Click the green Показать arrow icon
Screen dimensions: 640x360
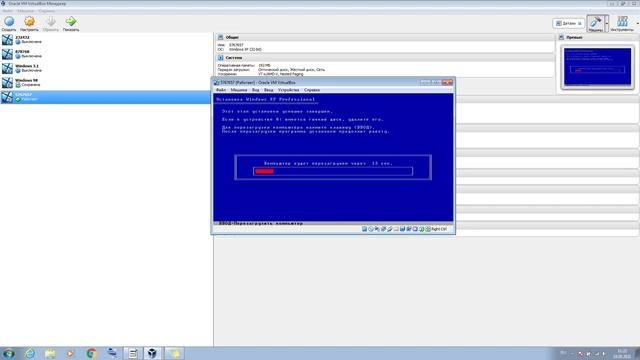click(x=71, y=21)
